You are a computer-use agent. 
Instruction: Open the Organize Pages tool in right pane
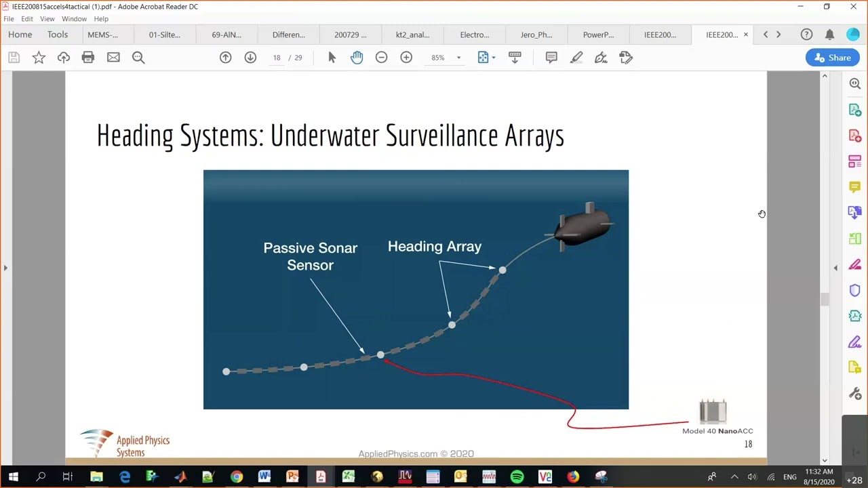pyautogui.click(x=855, y=161)
